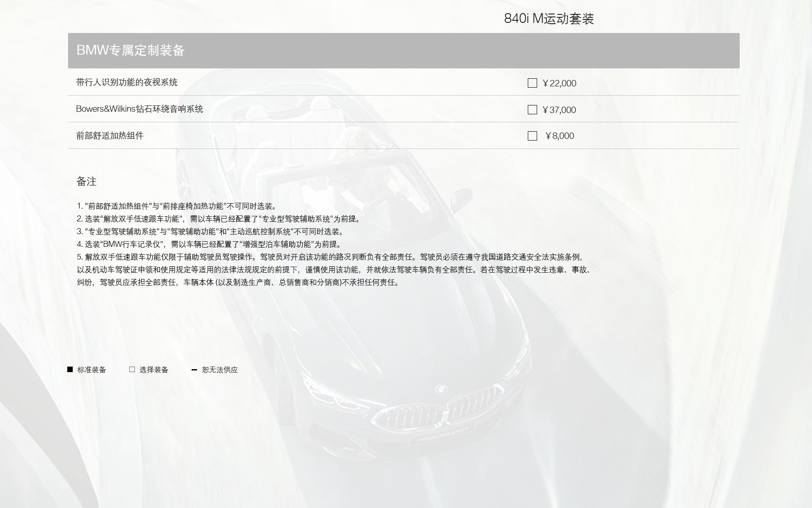Click the black 标准装备 legend square

coord(70,370)
